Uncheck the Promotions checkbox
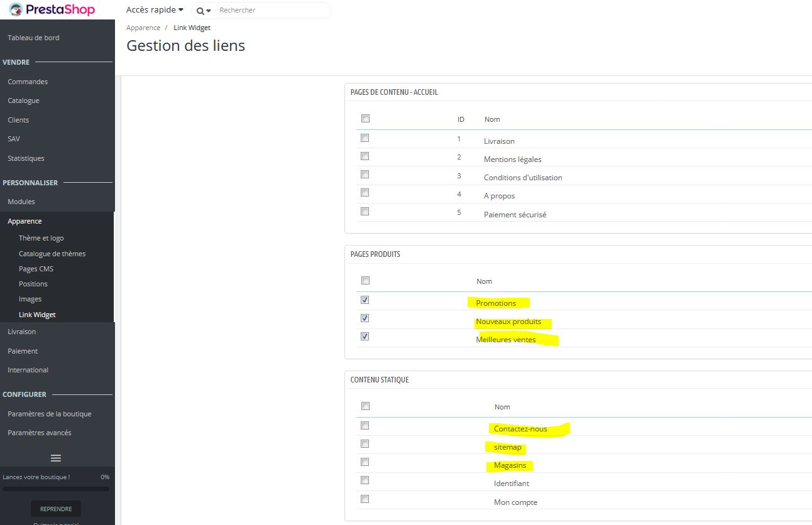The width and height of the screenshot is (812, 525). point(365,300)
